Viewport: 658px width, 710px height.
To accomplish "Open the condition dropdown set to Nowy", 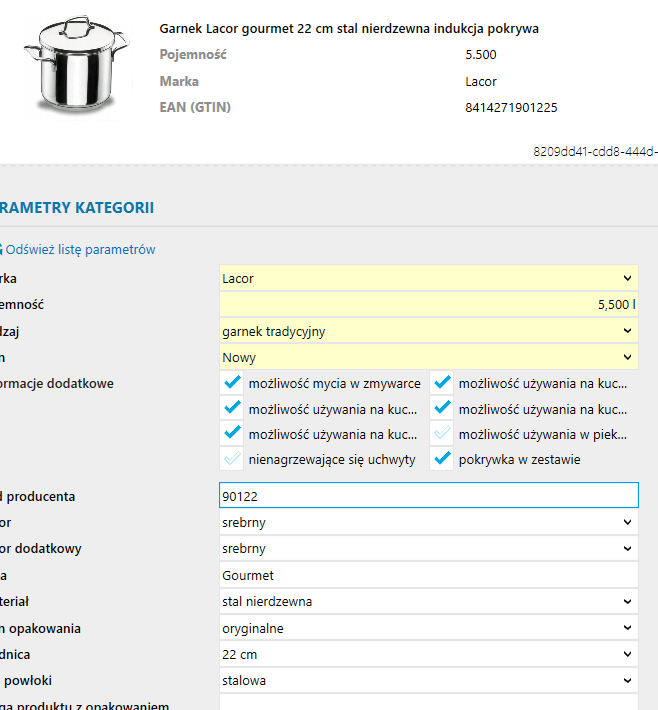I will (428, 357).
